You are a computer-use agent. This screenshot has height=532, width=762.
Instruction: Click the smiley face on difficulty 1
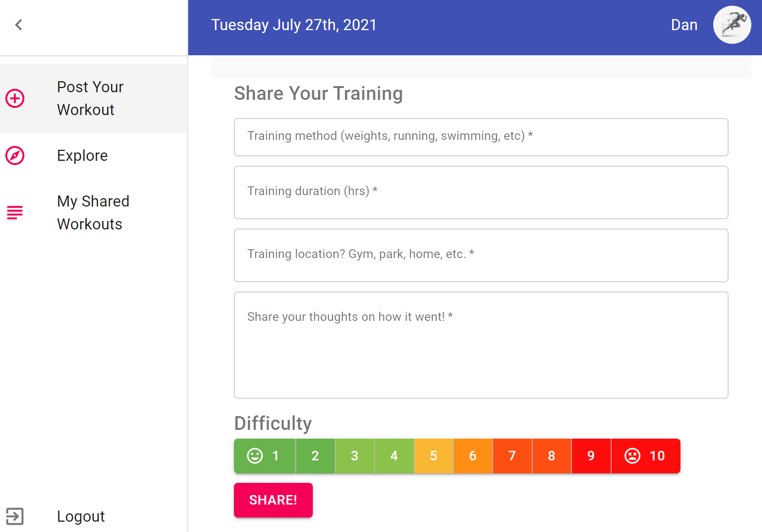(255, 456)
